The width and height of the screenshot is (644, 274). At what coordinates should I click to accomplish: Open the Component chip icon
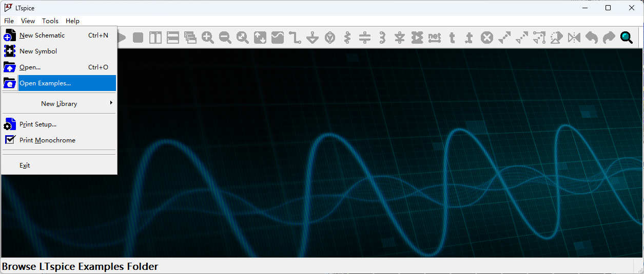pyautogui.click(x=417, y=38)
